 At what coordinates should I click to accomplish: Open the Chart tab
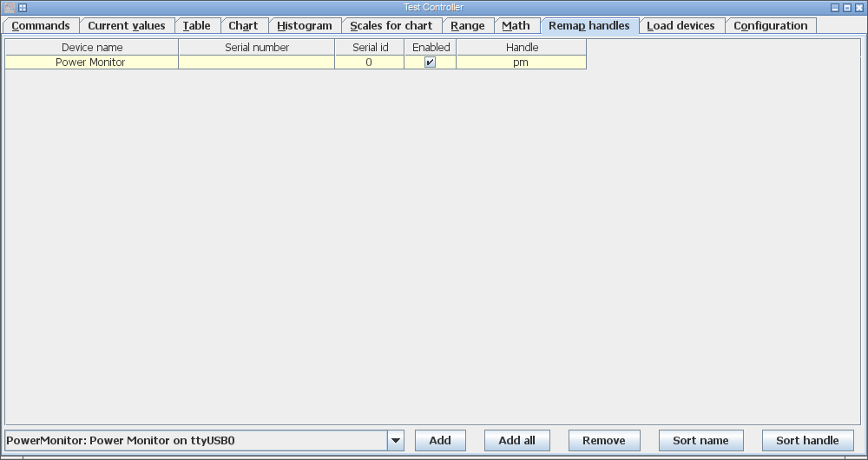coord(244,26)
